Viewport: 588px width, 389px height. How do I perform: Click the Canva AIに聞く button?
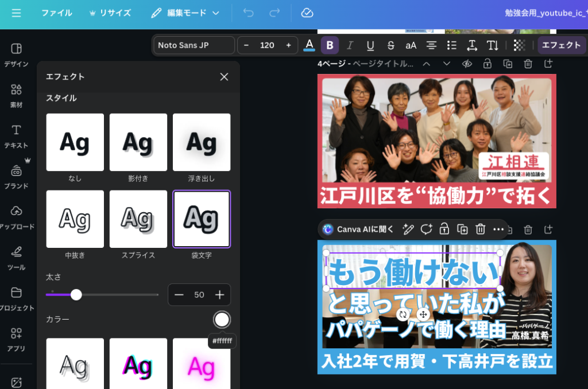coord(359,229)
